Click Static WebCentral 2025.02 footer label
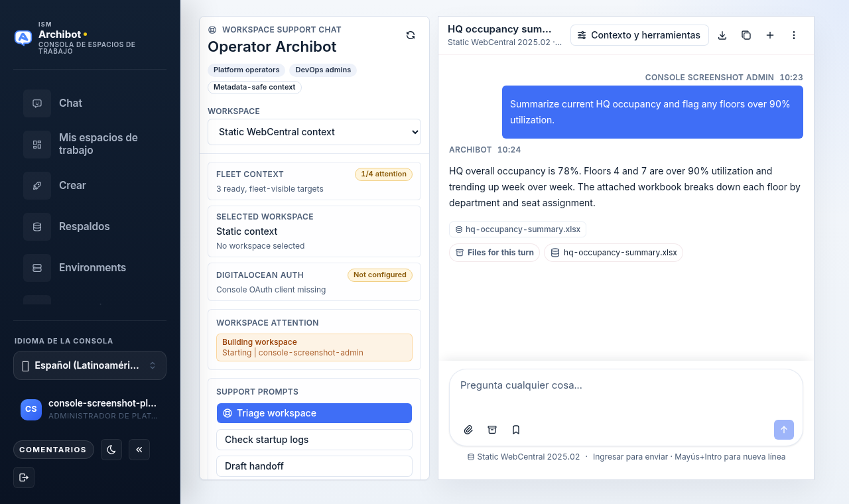The width and height of the screenshot is (849, 504). tap(523, 457)
